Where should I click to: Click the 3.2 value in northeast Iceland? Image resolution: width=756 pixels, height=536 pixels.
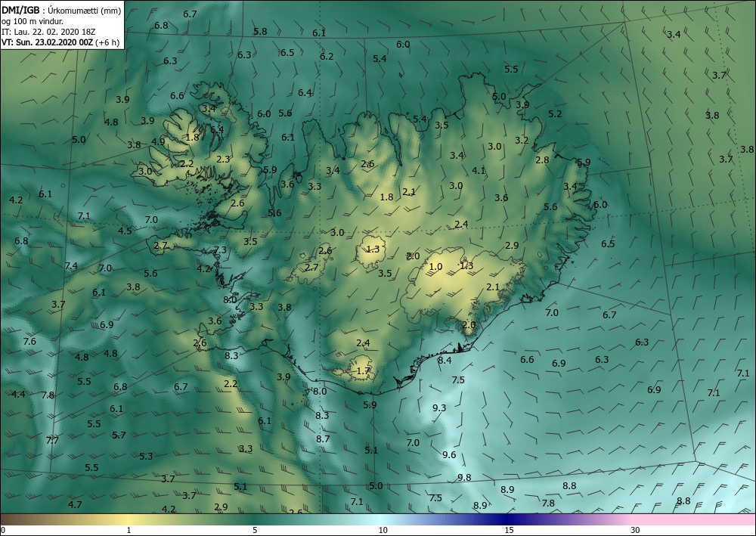coord(522,141)
